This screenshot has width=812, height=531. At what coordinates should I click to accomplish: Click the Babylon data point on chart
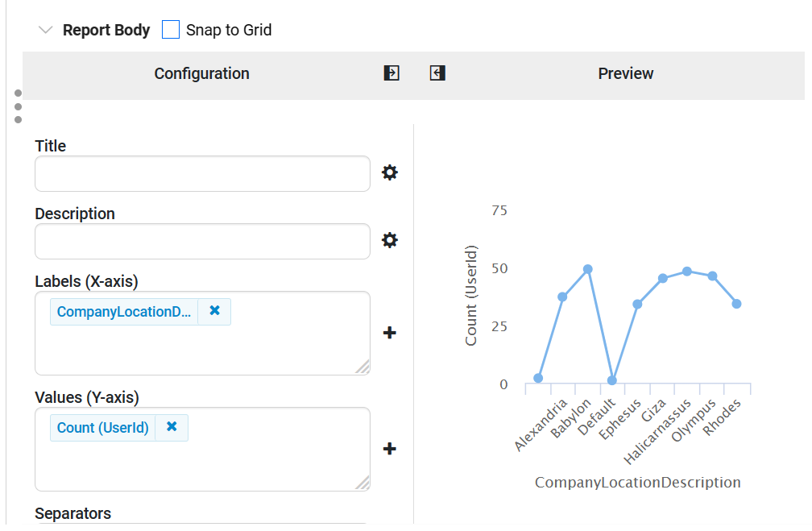(588, 269)
